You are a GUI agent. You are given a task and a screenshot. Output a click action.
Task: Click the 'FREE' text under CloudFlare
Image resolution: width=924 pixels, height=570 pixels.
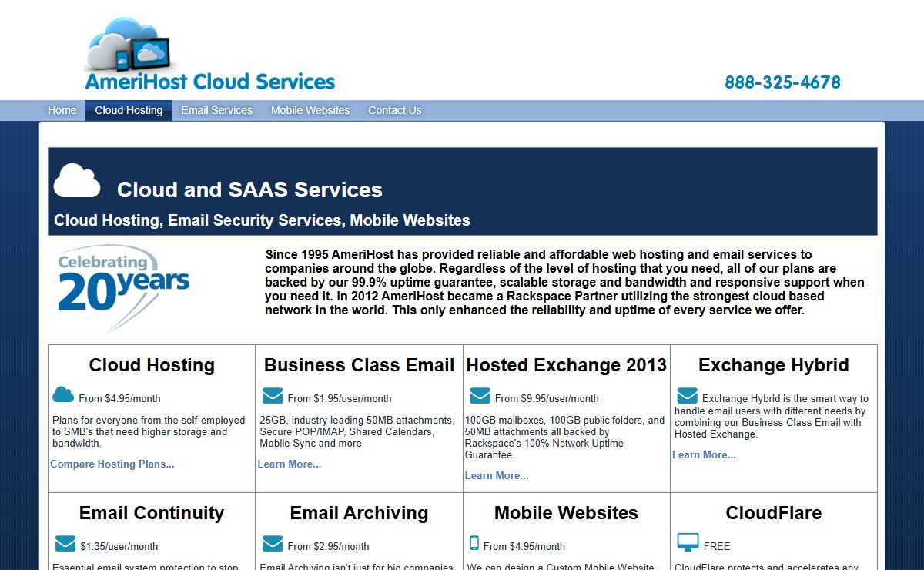717,546
